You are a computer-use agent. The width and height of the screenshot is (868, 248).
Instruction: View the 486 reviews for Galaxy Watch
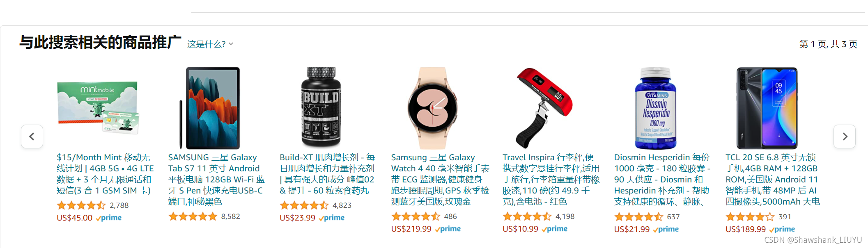pyautogui.click(x=450, y=216)
